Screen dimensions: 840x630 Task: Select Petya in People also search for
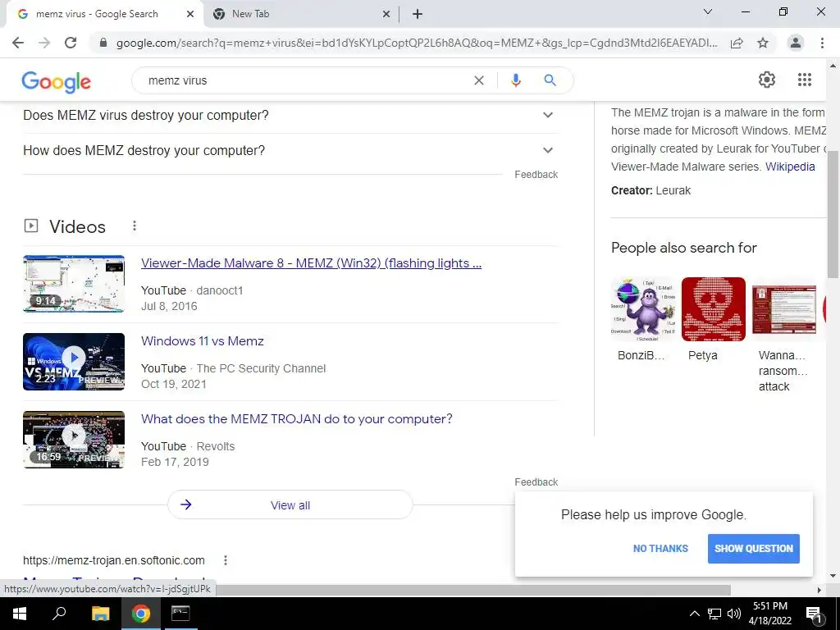coord(713,321)
